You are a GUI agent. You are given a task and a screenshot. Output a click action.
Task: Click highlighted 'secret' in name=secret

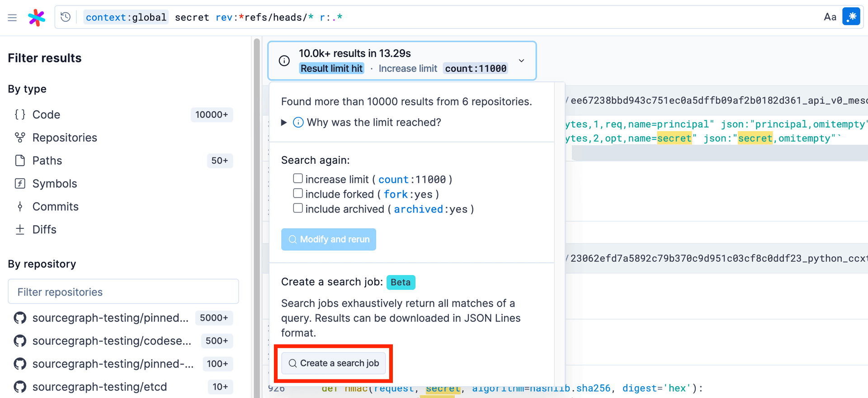tap(674, 138)
